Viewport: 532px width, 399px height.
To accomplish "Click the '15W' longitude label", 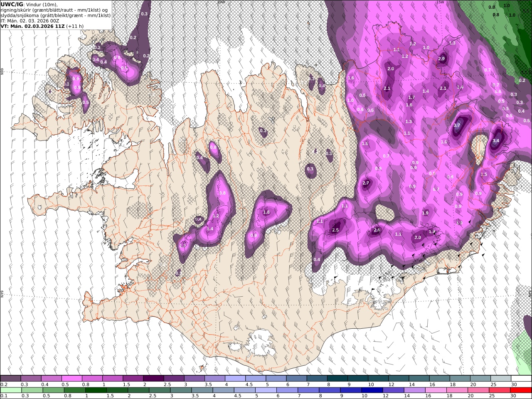I will click(x=440, y=2).
